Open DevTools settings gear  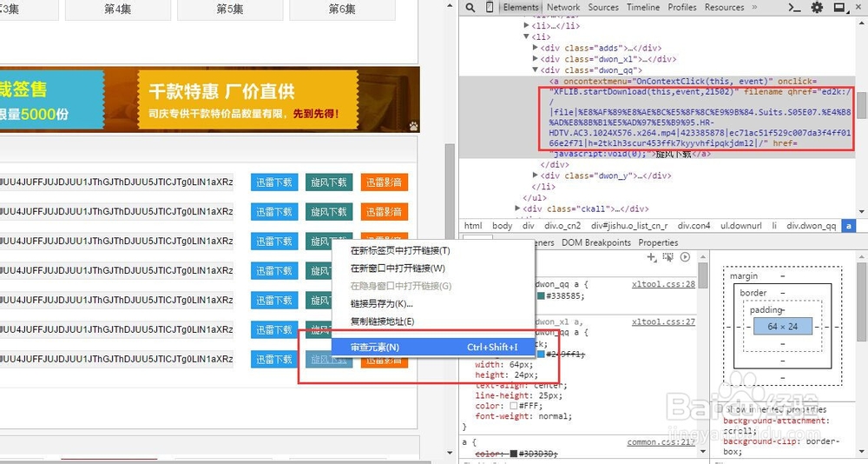point(817,8)
